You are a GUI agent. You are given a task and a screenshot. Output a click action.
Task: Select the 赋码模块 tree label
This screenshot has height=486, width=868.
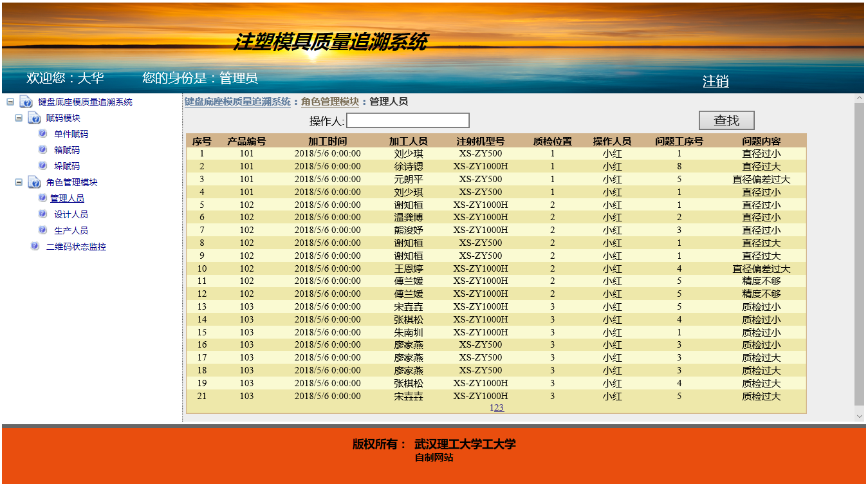pos(63,118)
